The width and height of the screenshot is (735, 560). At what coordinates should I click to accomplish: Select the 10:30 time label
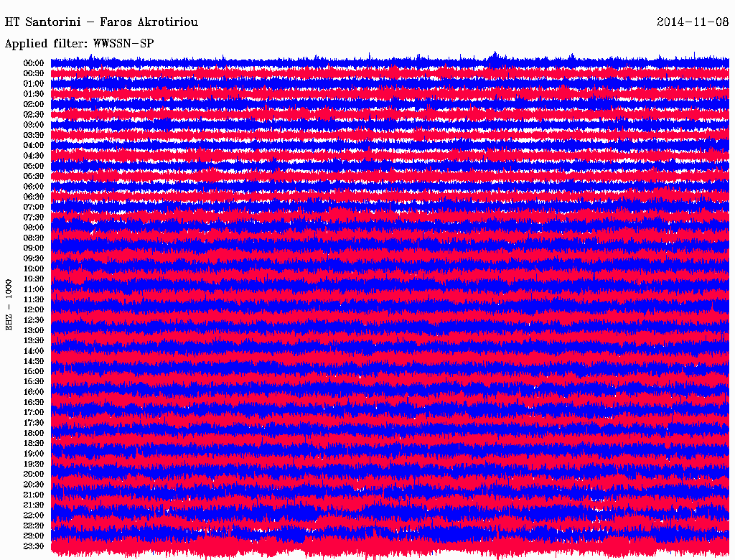tap(34, 279)
